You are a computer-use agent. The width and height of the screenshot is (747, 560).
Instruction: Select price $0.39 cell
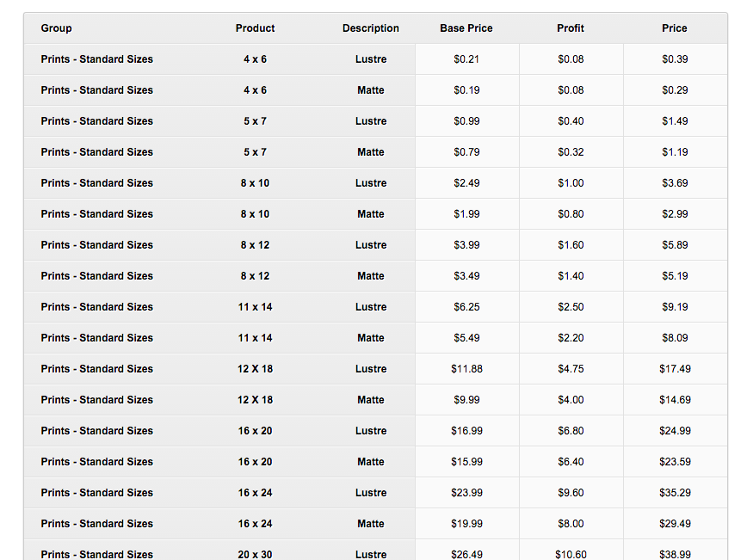pyautogui.click(x=675, y=59)
